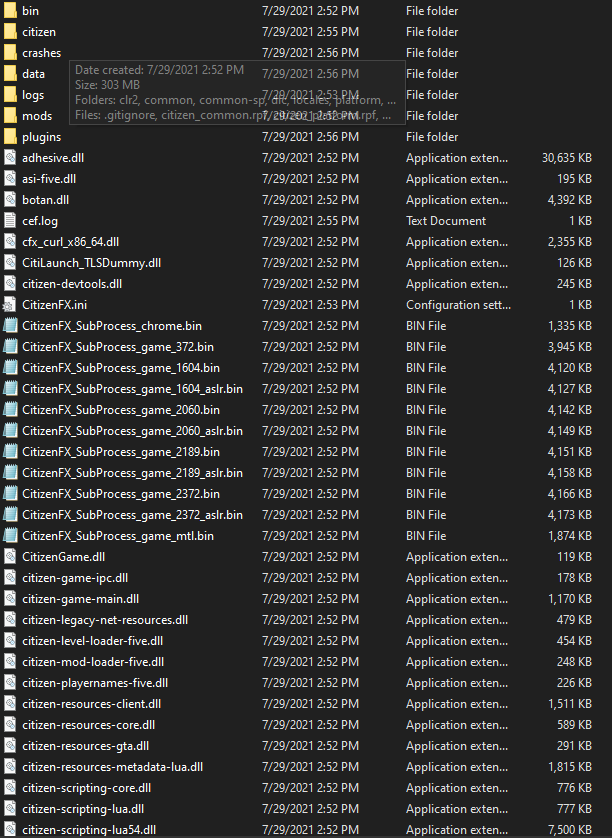Select citizen-game-main.dll file name
612x838 pixels.
[x=81, y=599]
